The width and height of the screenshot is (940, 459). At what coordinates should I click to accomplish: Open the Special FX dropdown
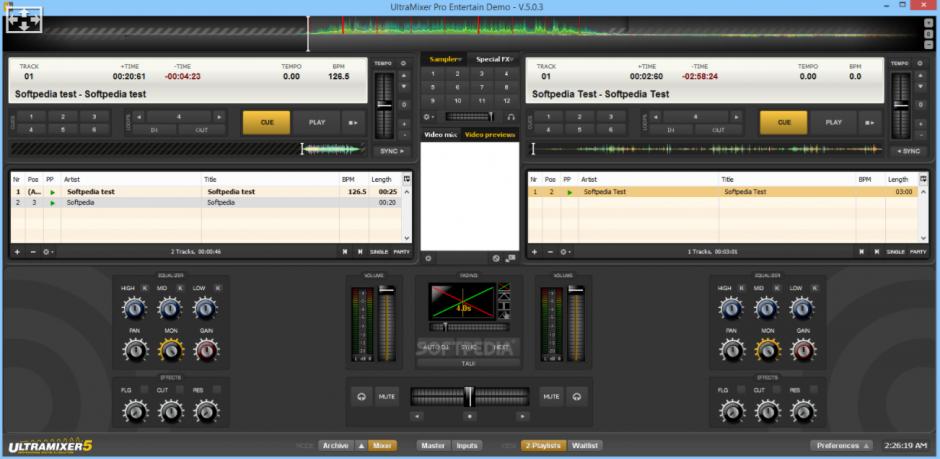495,59
